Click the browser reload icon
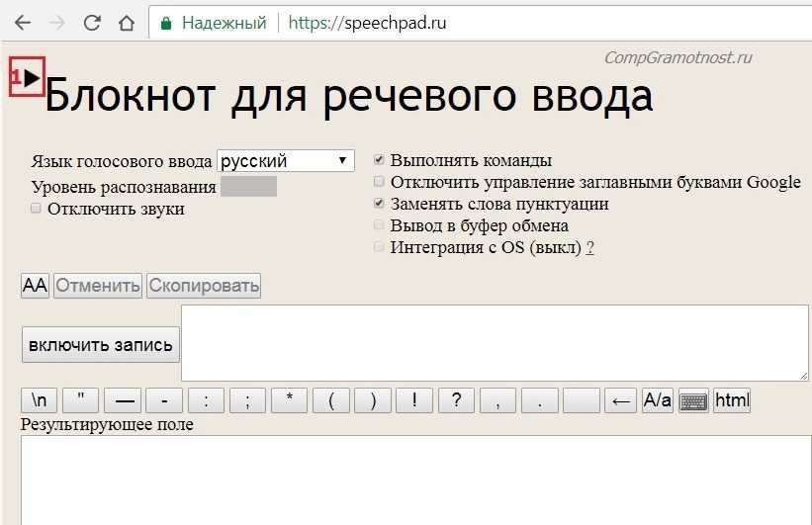The width and height of the screenshot is (812, 525). [x=92, y=22]
